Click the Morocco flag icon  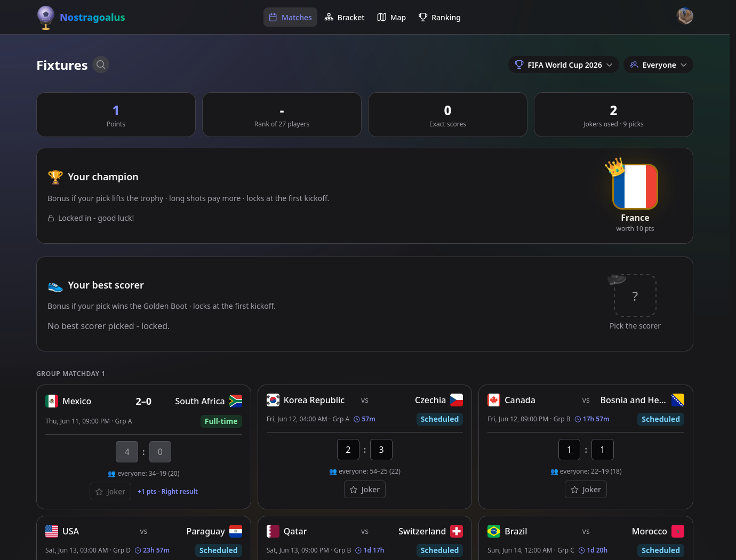(x=678, y=531)
